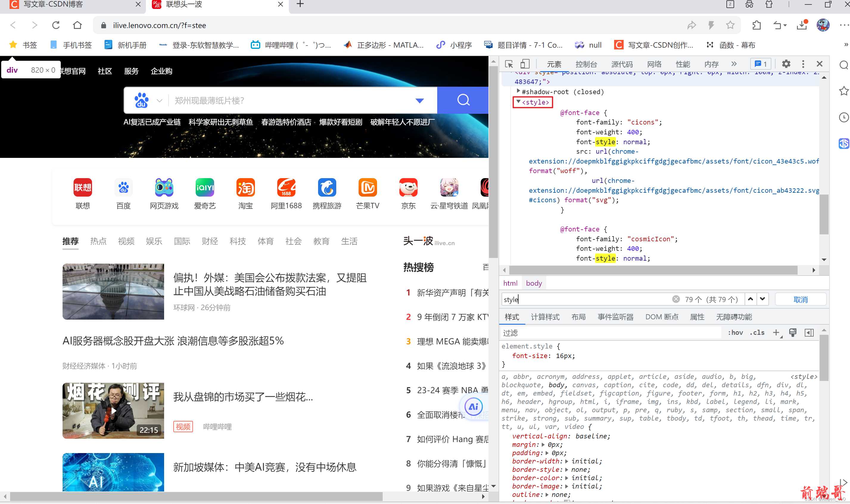
Task: Click the share page arrow icon
Action: 692,25
